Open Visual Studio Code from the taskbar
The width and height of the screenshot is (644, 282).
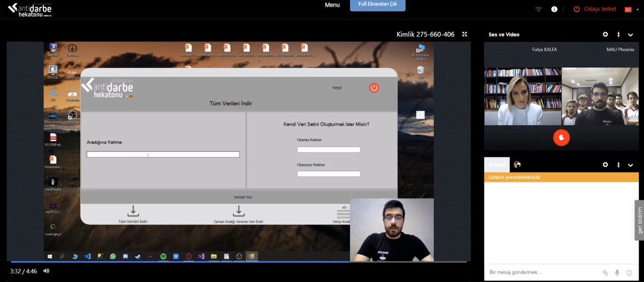[x=87, y=257]
